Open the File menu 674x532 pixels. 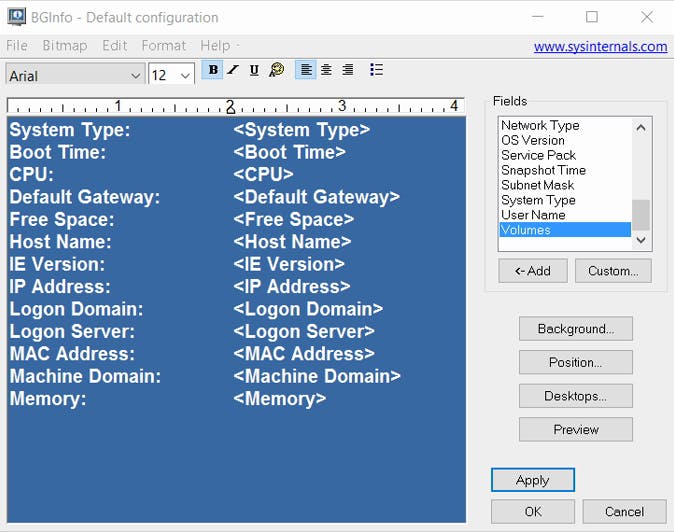click(x=17, y=46)
